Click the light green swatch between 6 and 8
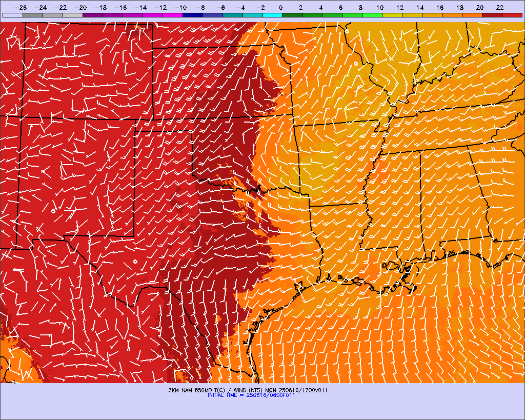525x420 pixels. click(x=353, y=15)
